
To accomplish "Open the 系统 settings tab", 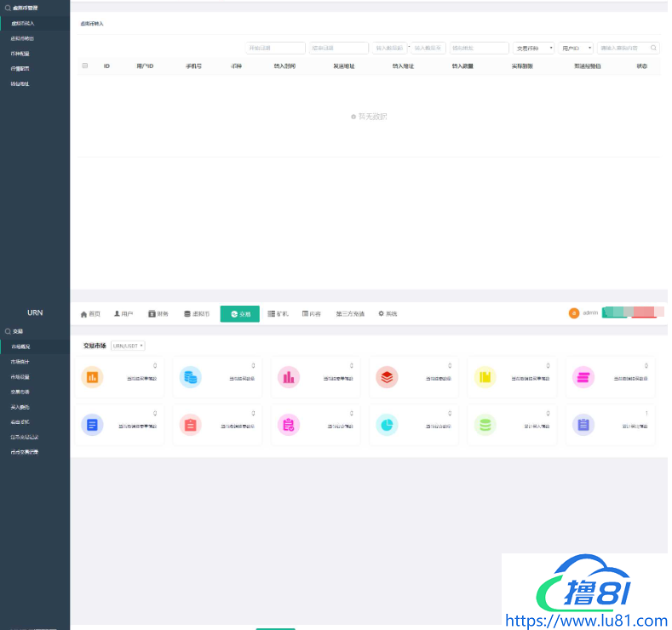I will coord(388,314).
